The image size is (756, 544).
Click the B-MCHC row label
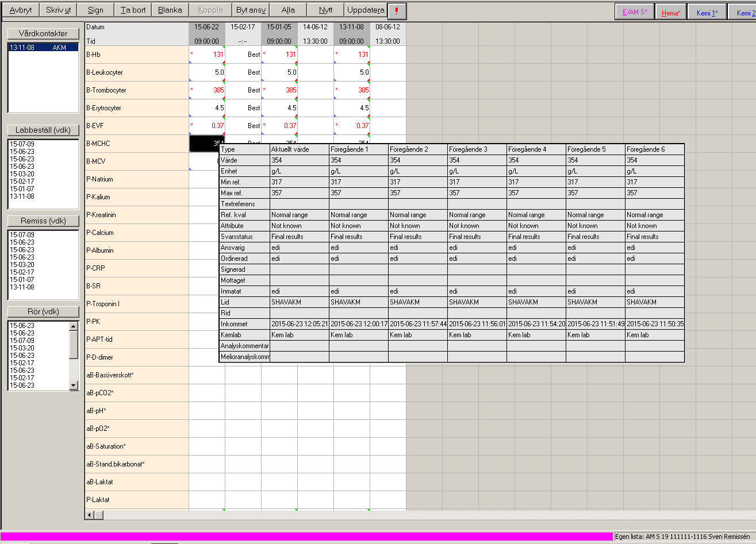[137, 144]
